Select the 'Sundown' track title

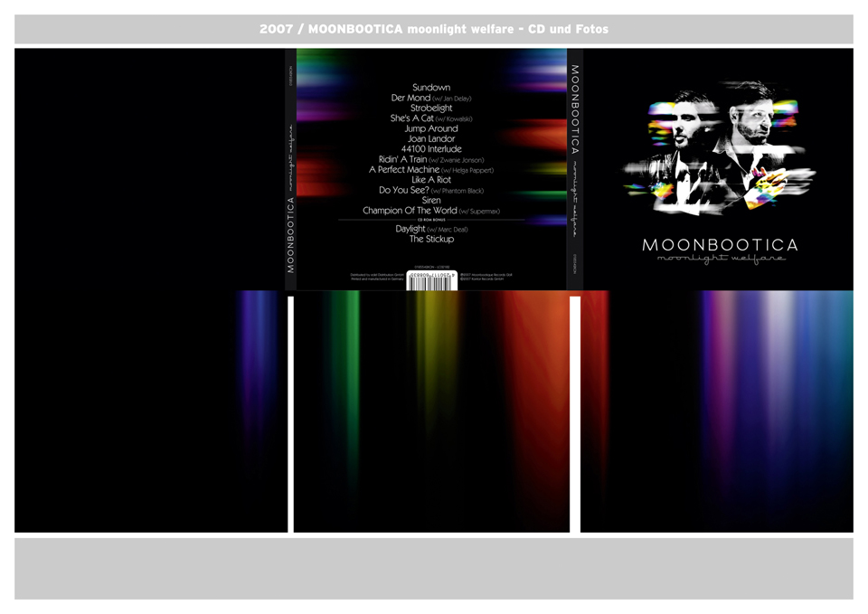(431, 88)
